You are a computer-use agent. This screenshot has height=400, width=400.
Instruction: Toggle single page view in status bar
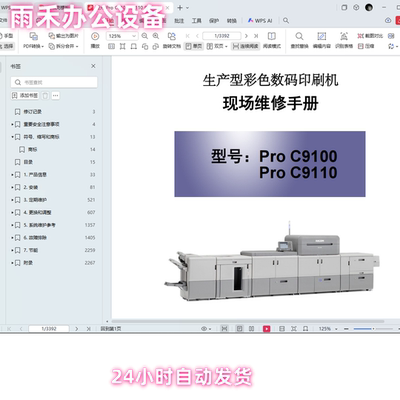coord(239,329)
